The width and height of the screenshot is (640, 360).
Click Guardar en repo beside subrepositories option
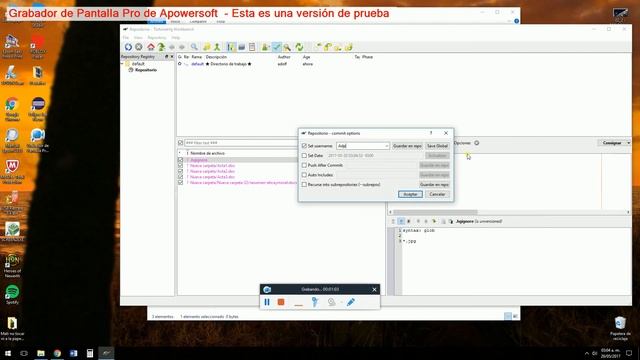[434, 185]
